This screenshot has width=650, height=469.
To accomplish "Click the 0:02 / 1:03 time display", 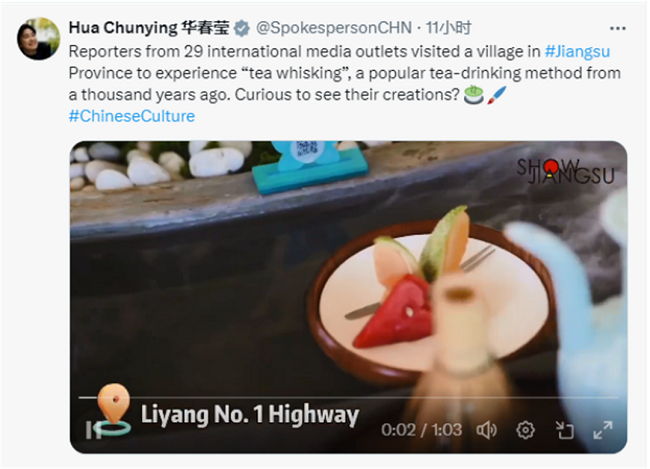I will [x=421, y=430].
